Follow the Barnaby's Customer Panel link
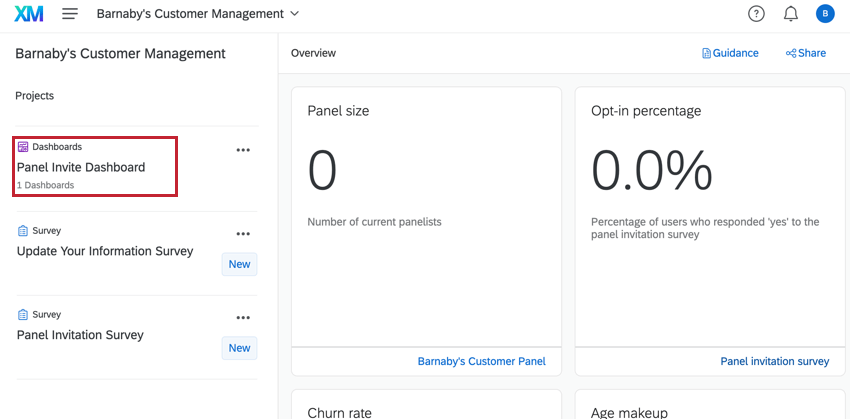This screenshot has height=419, width=850. (x=483, y=361)
